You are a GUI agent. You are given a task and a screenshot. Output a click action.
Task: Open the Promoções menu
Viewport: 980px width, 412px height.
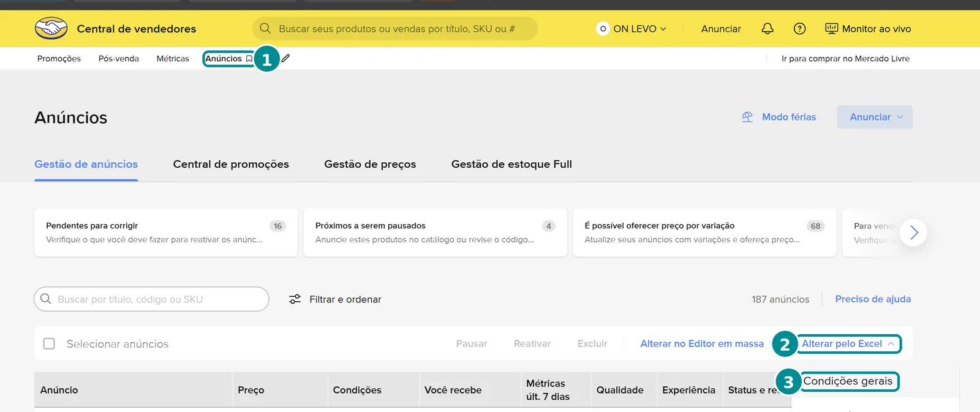[x=59, y=59]
